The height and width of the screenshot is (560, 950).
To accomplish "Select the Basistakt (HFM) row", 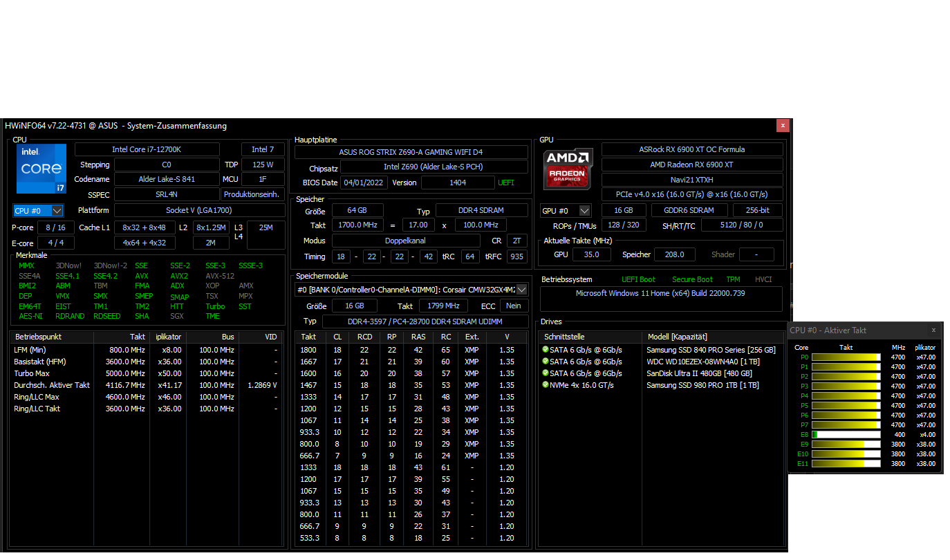I will 147,362.
